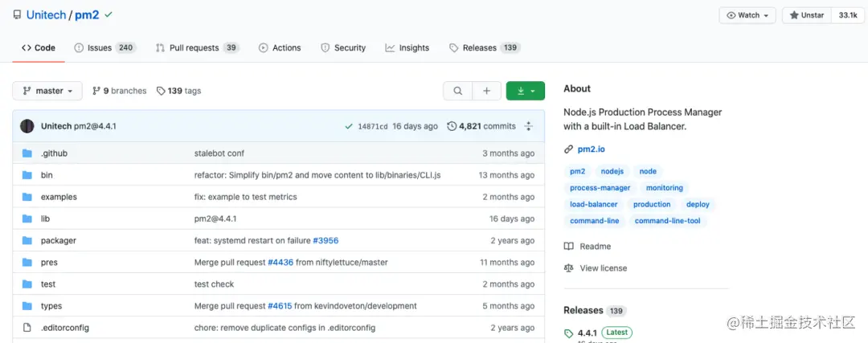
Task: Switch to the Code tab
Action: coord(39,48)
